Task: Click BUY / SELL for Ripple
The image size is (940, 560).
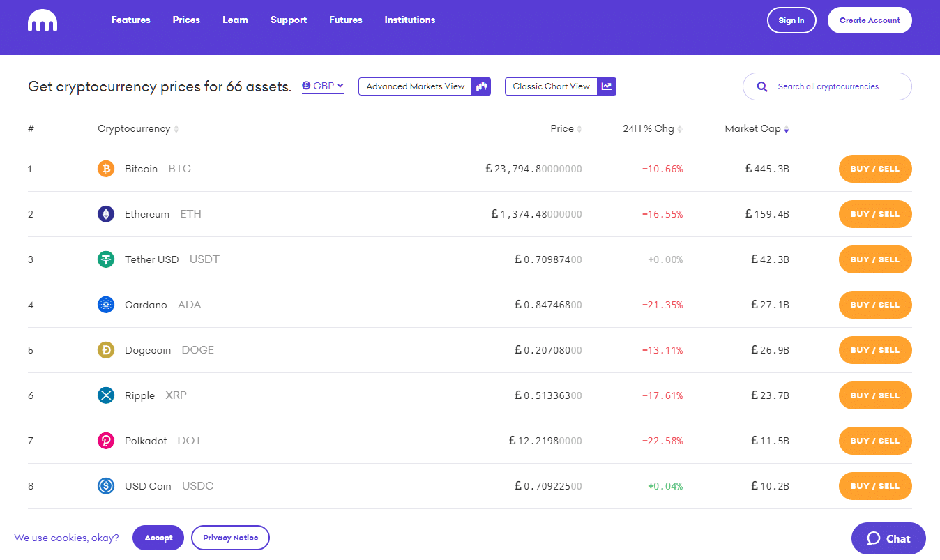Action: click(x=875, y=395)
